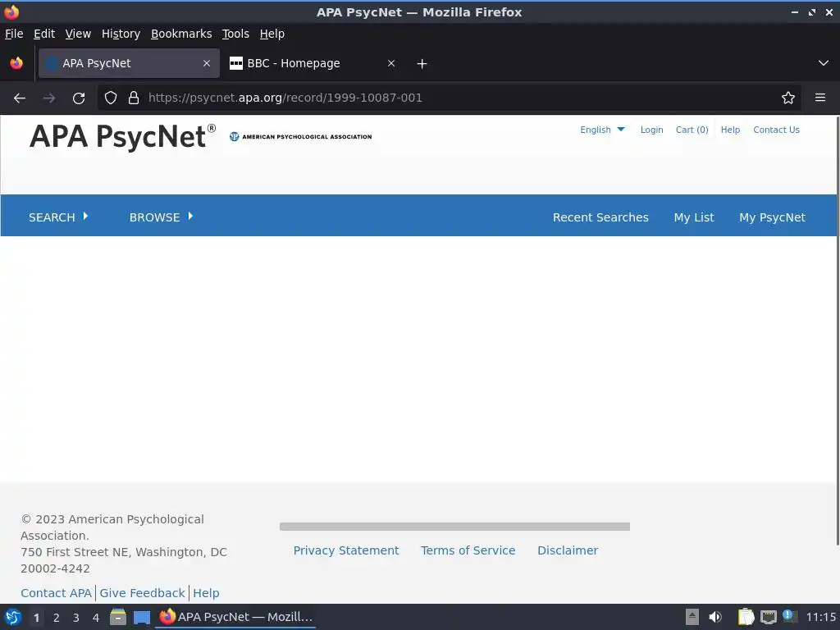
Task: Click the browser forward arrow
Action: point(48,98)
